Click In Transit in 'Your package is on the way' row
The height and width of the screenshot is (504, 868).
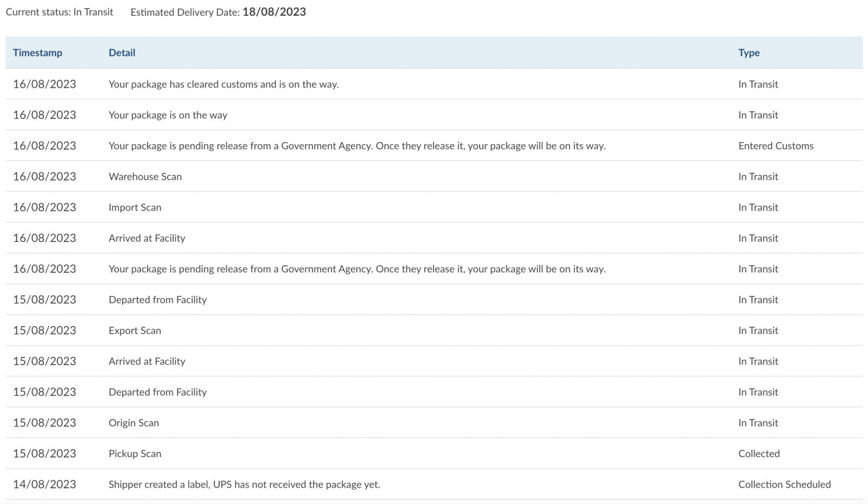click(758, 115)
